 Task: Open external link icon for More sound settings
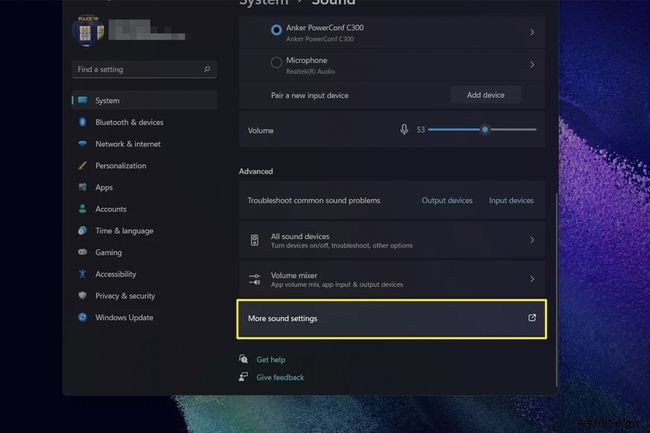click(x=531, y=318)
